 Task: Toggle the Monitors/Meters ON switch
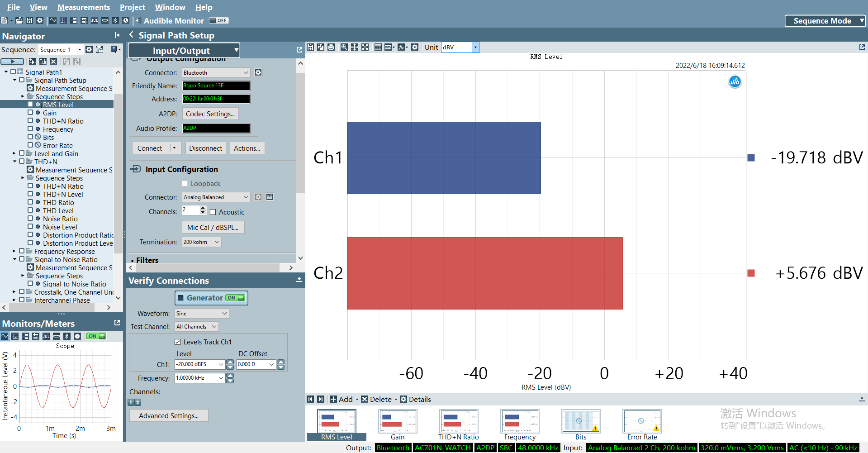pyautogui.click(x=96, y=336)
